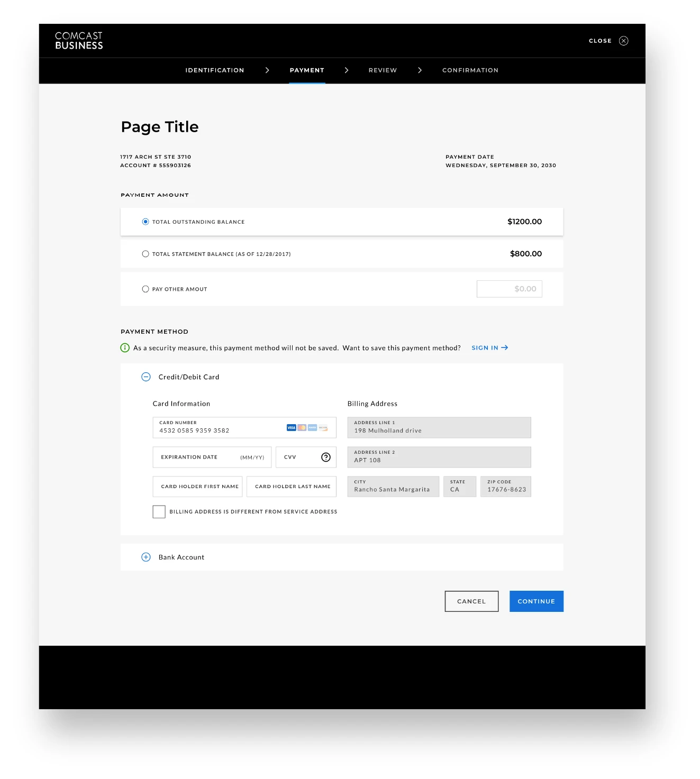
Task: Click the American Express card logo
Action: (x=313, y=428)
